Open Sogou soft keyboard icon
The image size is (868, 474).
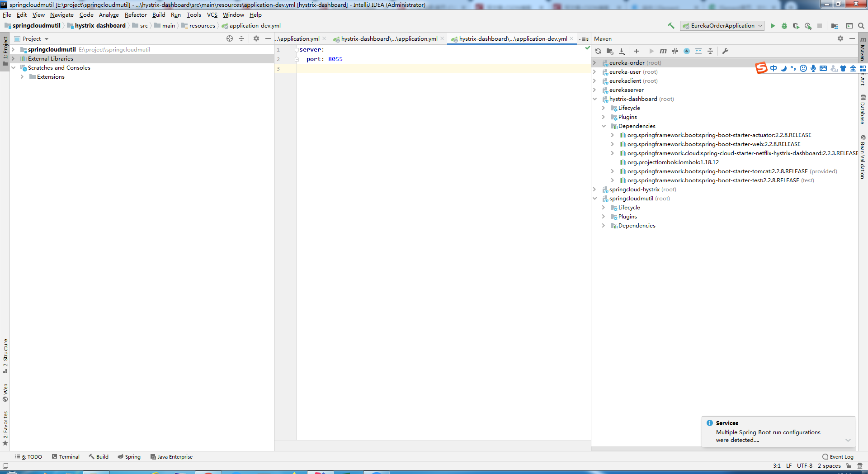823,68
